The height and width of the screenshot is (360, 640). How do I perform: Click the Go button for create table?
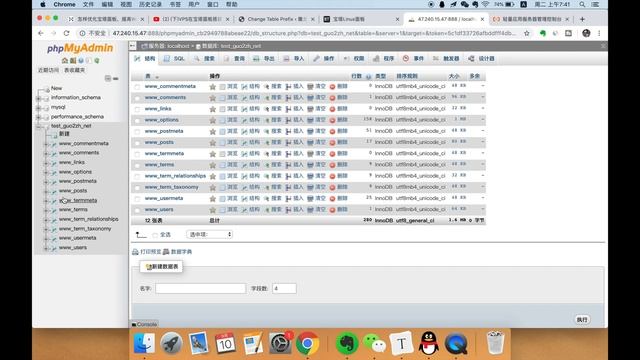click(x=582, y=320)
